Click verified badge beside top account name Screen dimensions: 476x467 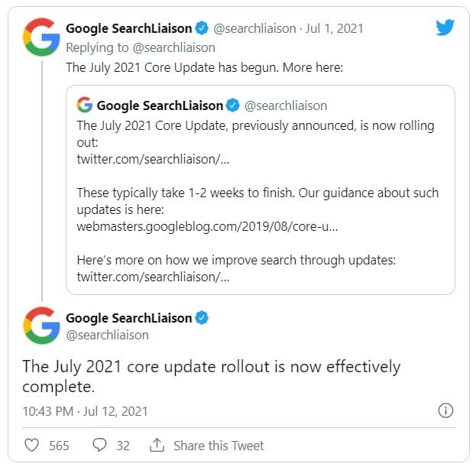tap(202, 29)
